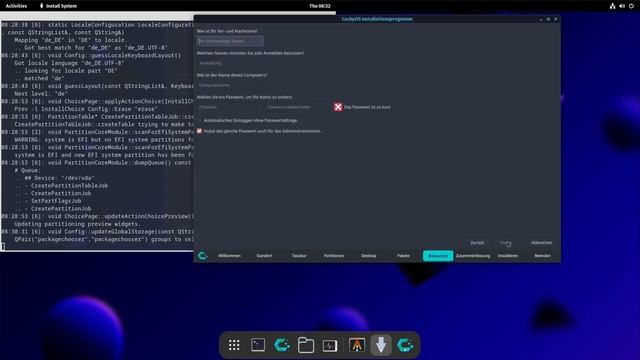The image size is (640, 360).
Task: Go to the Standort step
Action: click(264, 256)
